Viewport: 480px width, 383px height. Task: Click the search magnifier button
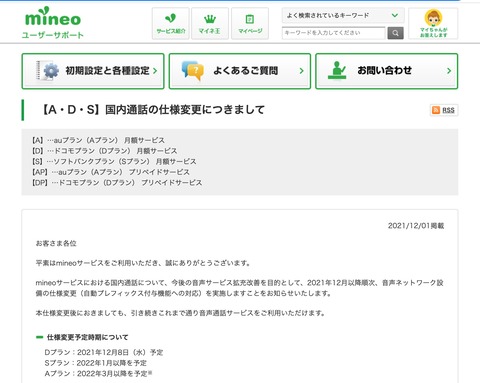pos(395,33)
